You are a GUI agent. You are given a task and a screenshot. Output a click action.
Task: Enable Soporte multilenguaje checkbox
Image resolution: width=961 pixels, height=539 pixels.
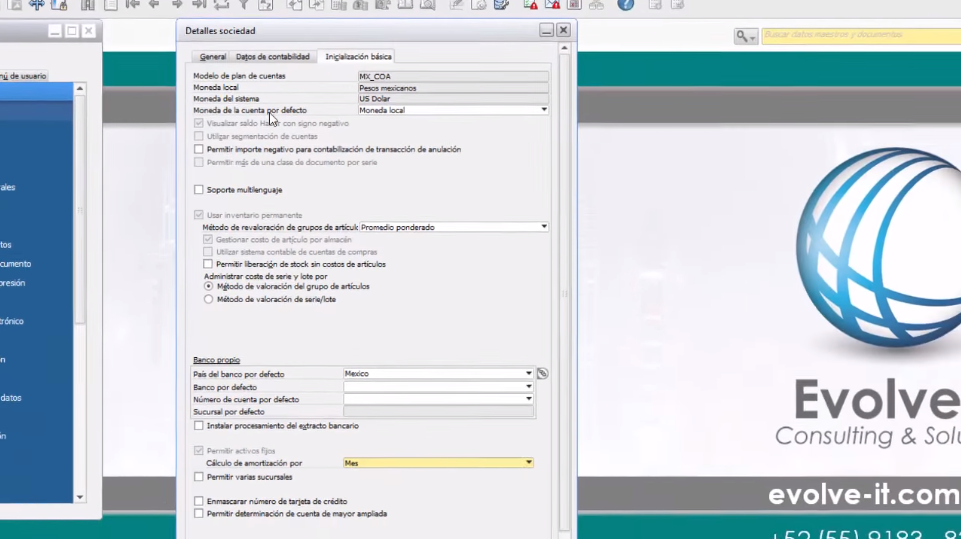[x=199, y=189]
